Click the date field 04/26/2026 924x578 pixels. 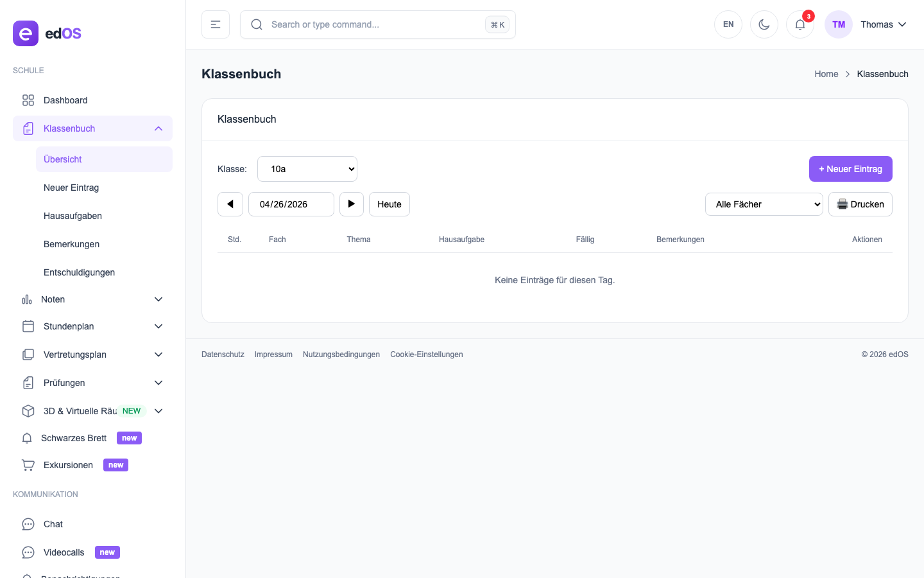click(291, 204)
